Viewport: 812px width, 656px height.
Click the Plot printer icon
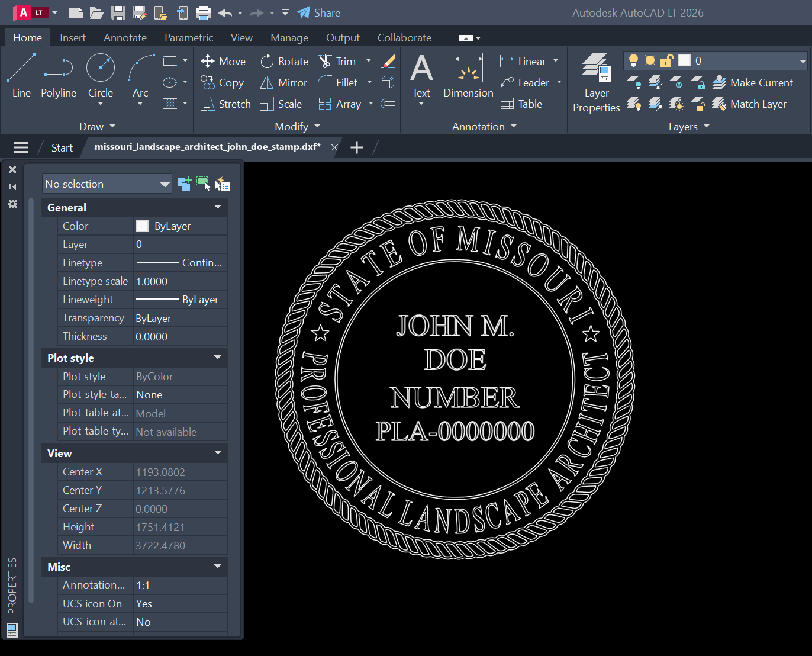(x=204, y=13)
